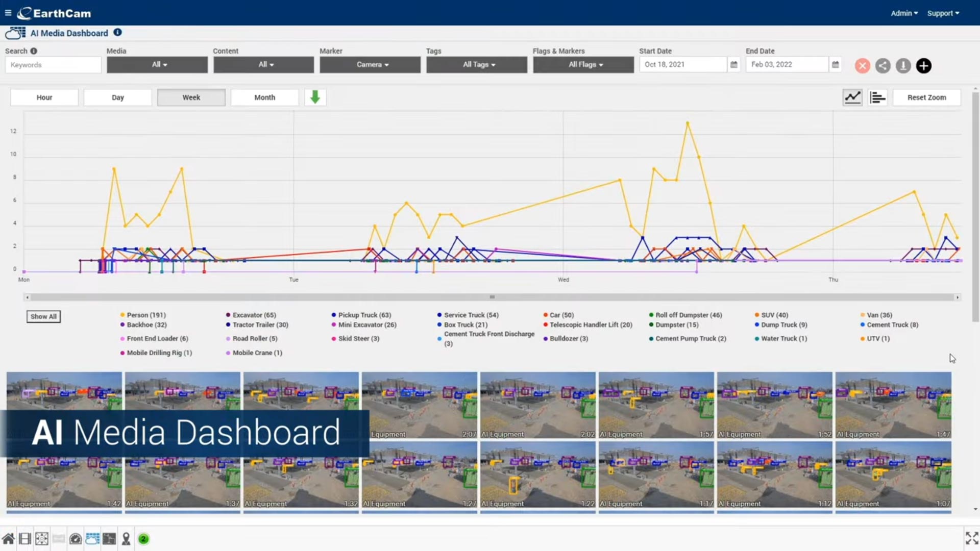Open the AI cloud dashboard icon in toolbar

92,539
